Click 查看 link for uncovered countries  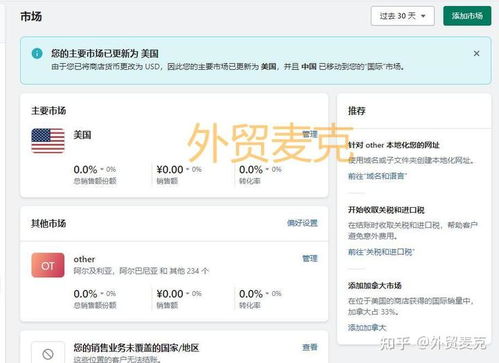click(310, 347)
